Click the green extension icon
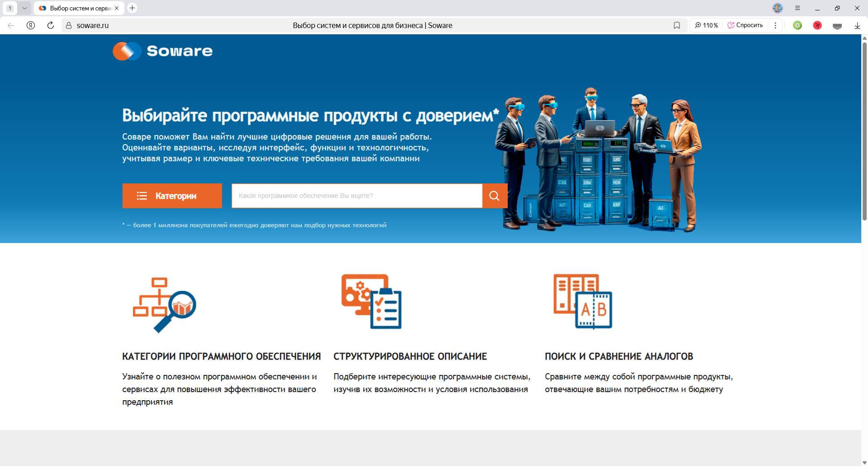 click(797, 25)
